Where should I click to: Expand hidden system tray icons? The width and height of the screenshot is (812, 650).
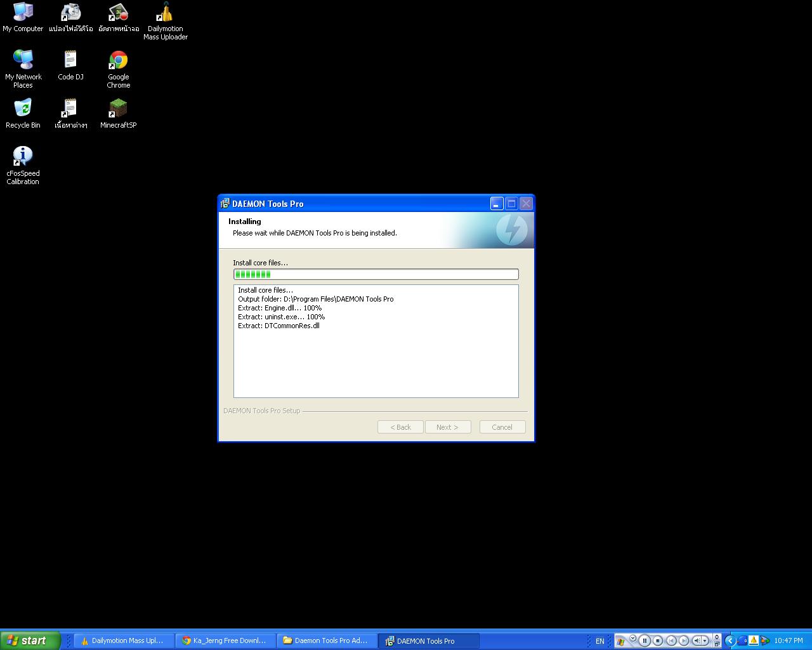730,640
